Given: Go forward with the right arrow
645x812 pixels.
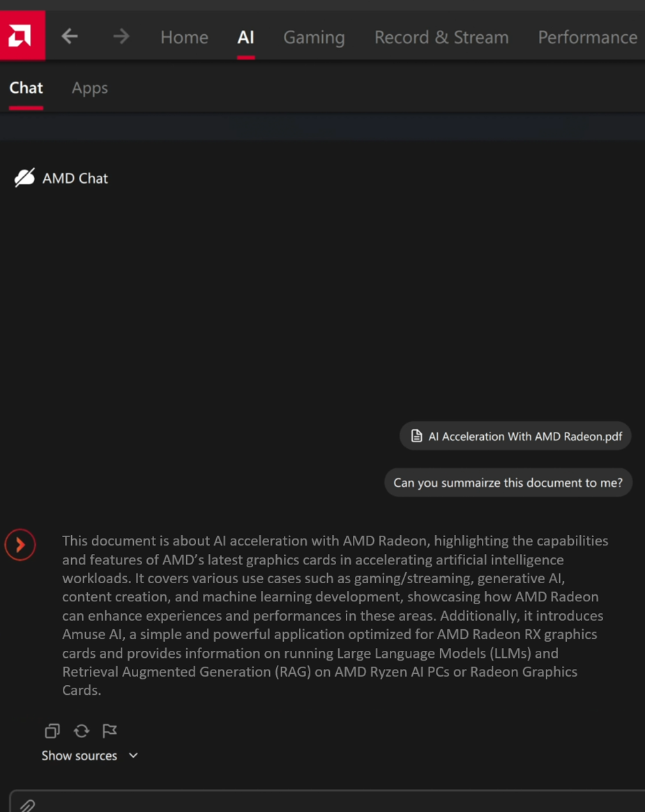Looking at the screenshot, I should (121, 36).
